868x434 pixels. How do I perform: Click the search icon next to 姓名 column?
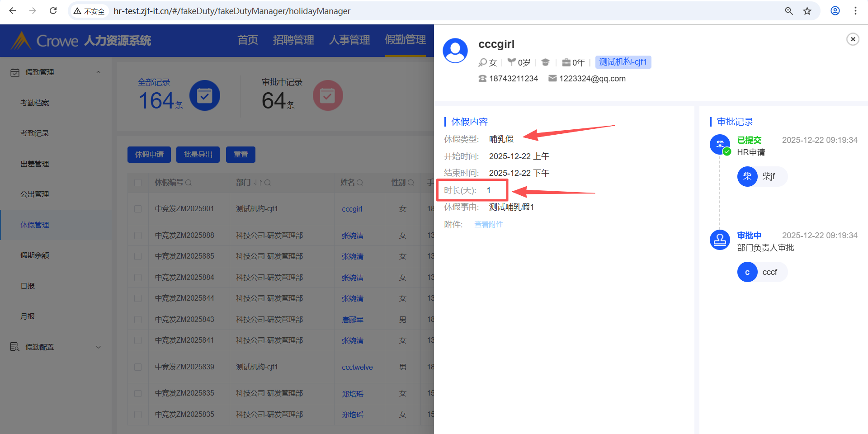[360, 183]
